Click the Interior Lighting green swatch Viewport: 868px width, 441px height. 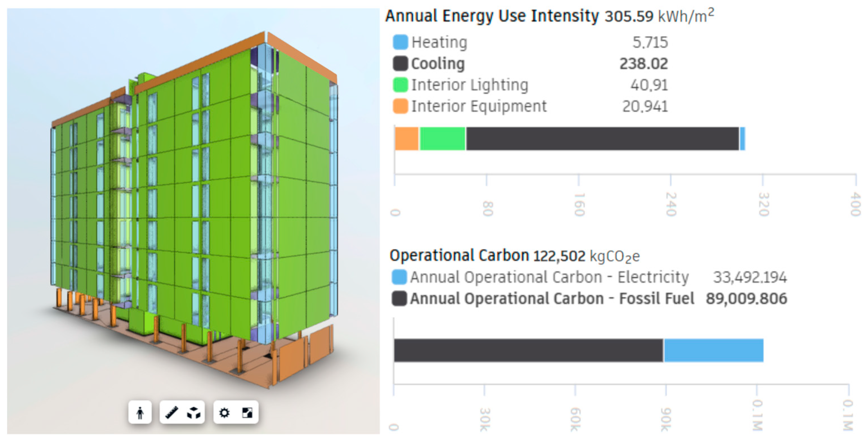click(x=400, y=85)
